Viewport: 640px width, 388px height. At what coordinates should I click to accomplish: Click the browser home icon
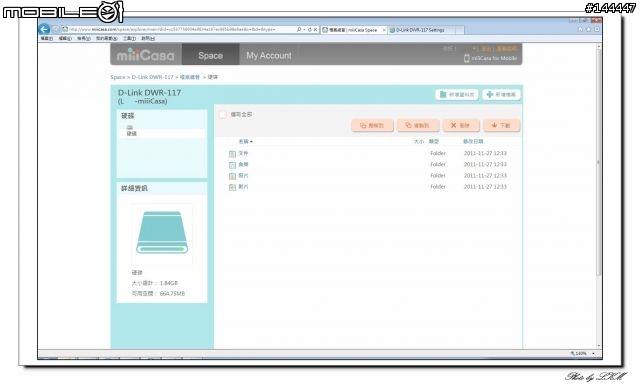click(x=580, y=29)
